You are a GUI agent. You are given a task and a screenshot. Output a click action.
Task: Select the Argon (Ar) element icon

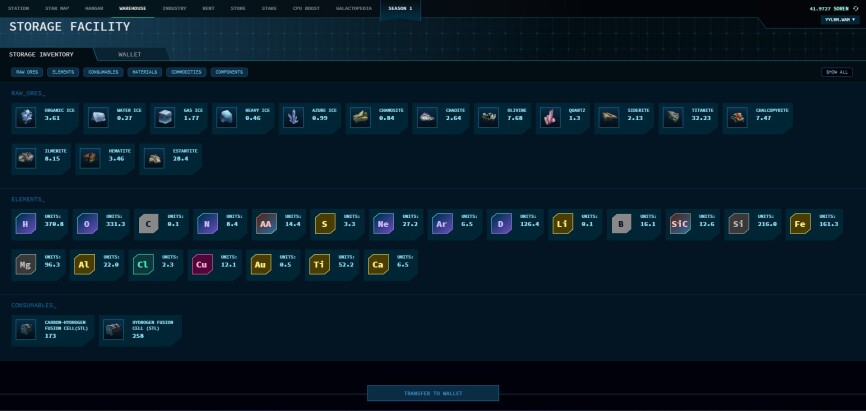coord(442,224)
